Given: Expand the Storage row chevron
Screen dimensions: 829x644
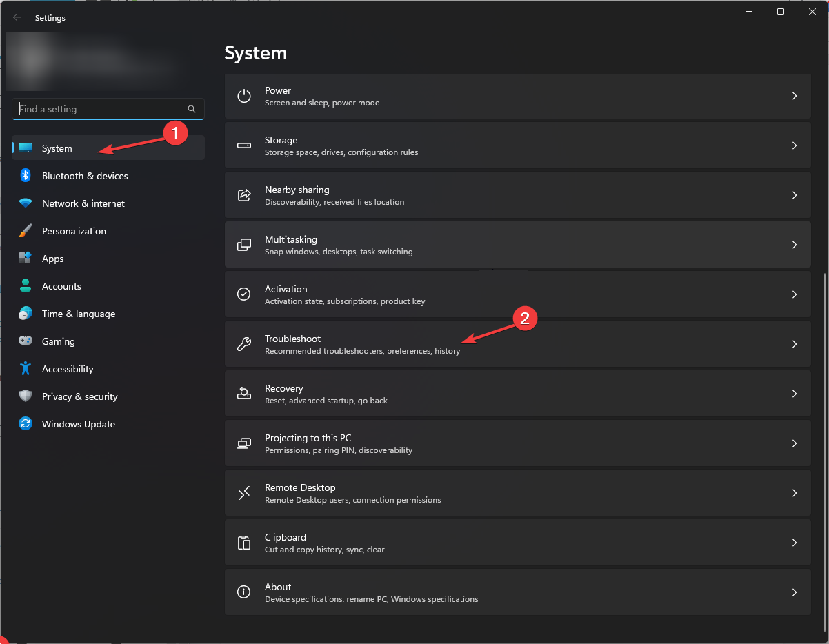Looking at the screenshot, I should 795,145.
